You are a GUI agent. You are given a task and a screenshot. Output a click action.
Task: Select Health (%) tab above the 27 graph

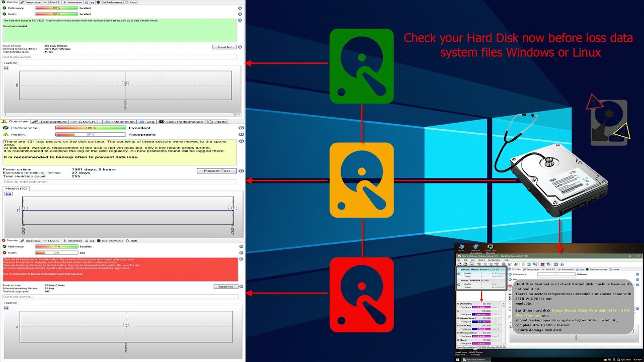click(15, 189)
